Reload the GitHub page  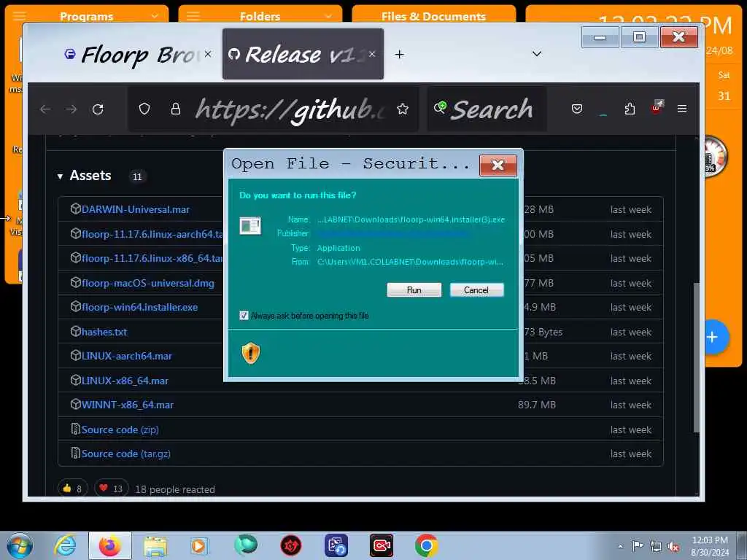click(98, 109)
